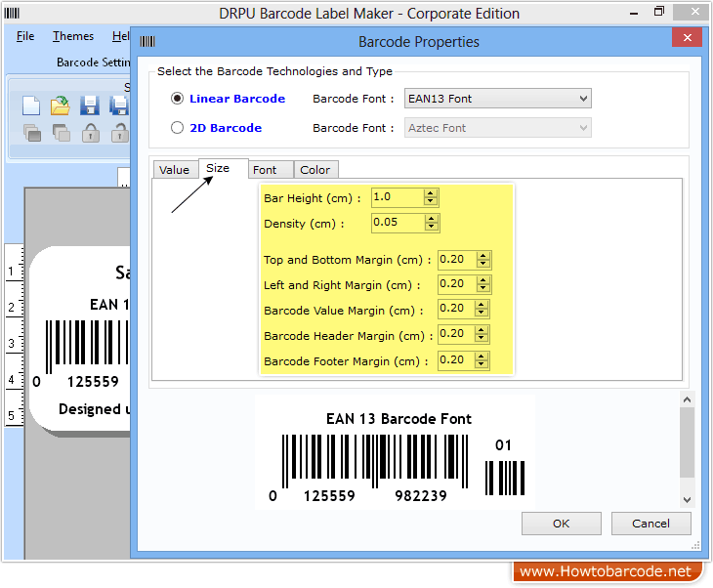The image size is (713, 588).
Task: Increase Top and Bottom Margin value
Action: click(x=482, y=256)
